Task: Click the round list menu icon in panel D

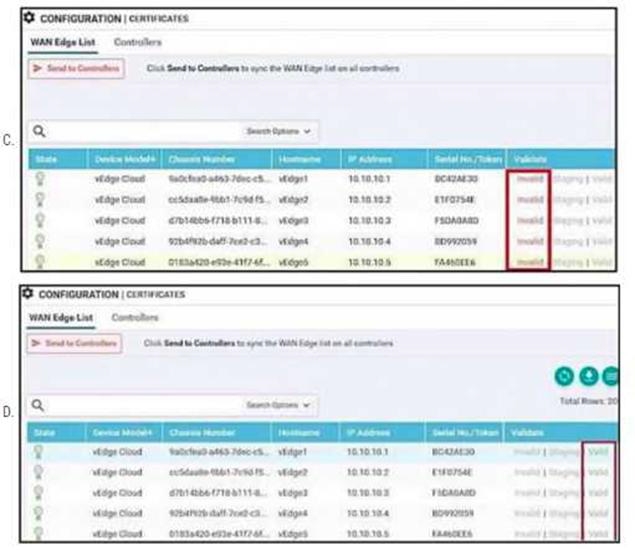Action: coord(610,376)
